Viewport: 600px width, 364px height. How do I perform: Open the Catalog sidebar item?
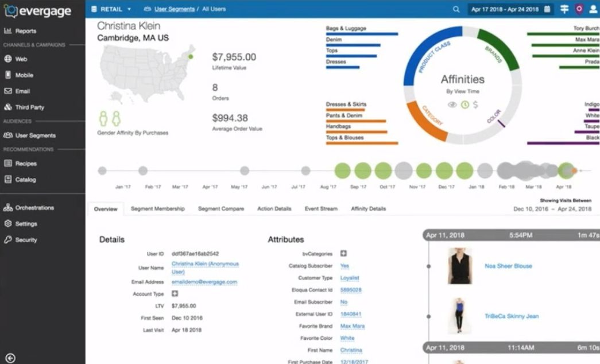[x=25, y=180]
